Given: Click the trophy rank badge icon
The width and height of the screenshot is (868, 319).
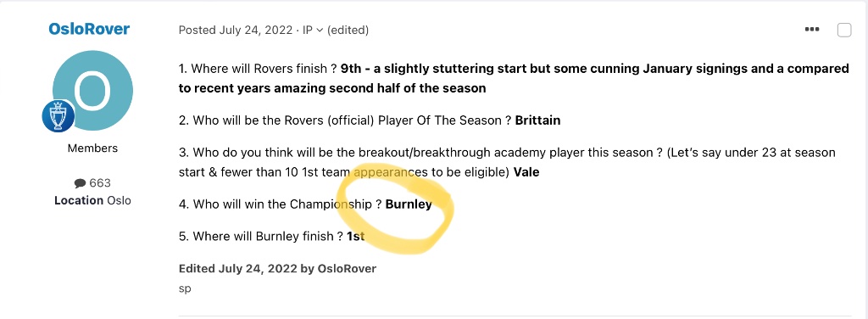Looking at the screenshot, I should click(58, 117).
